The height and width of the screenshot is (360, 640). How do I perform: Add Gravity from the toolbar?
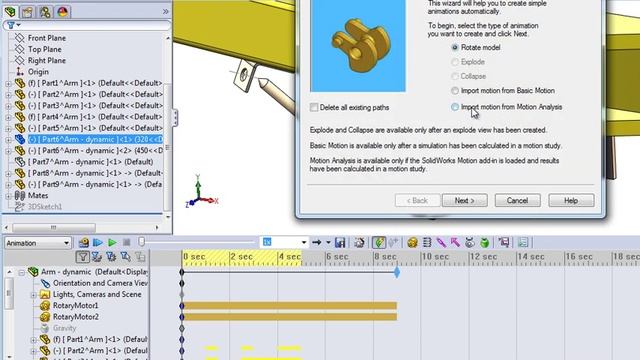click(x=484, y=242)
